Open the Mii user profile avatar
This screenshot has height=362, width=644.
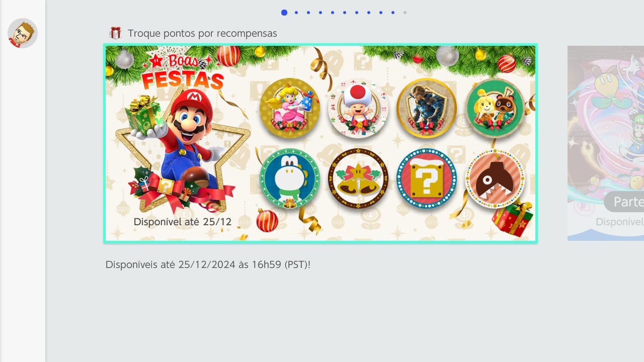[23, 33]
